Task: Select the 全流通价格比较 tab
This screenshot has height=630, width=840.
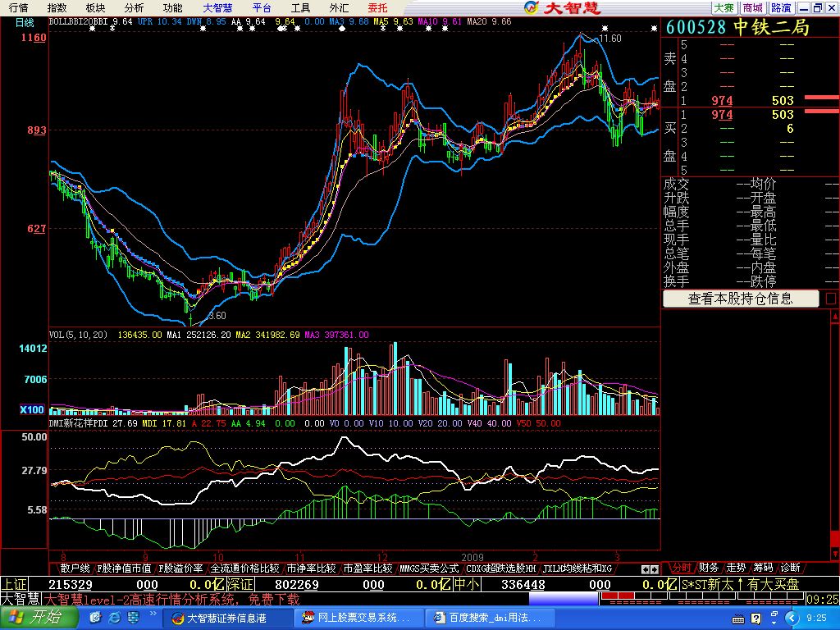Action: coord(244,568)
